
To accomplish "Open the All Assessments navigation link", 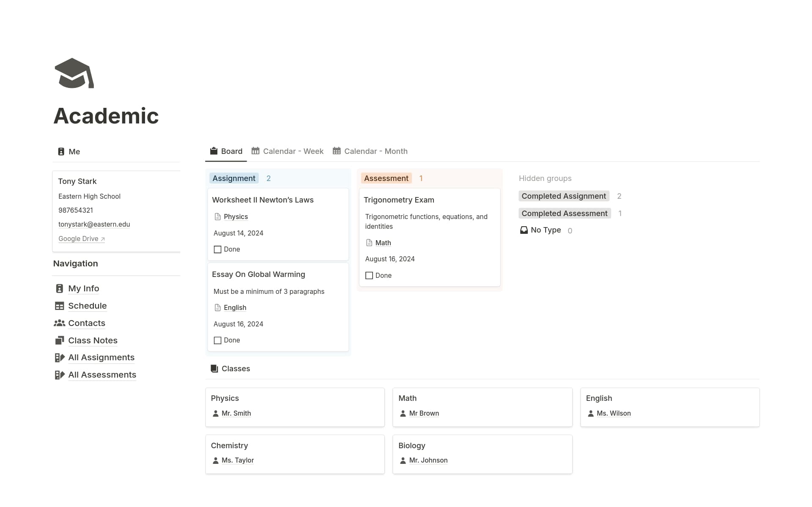I will [102, 375].
